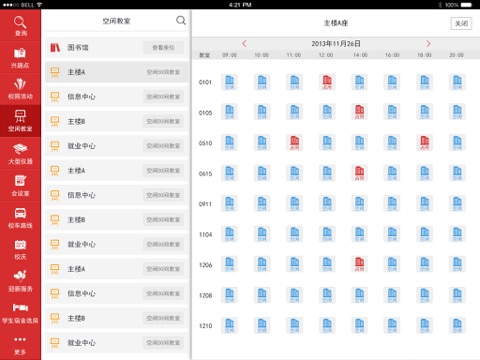Tap the occupied icon for 0105 at 14:00
The height and width of the screenshot is (360, 480).
pyautogui.click(x=359, y=113)
